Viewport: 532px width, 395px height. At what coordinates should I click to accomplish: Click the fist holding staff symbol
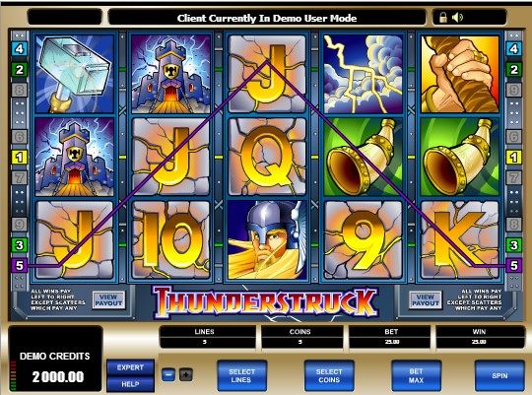(x=459, y=74)
